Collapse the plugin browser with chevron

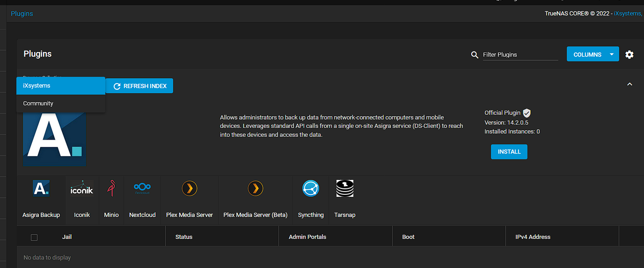pos(629,84)
